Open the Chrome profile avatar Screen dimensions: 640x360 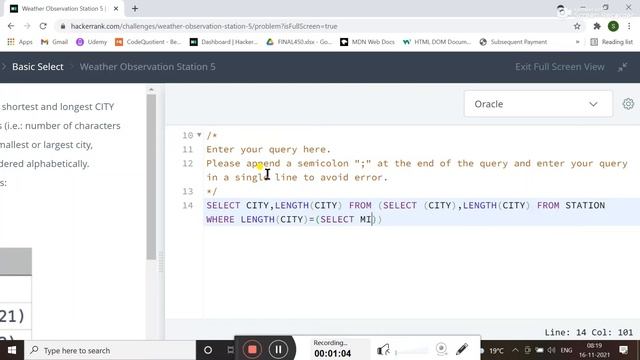[x=613, y=26]
